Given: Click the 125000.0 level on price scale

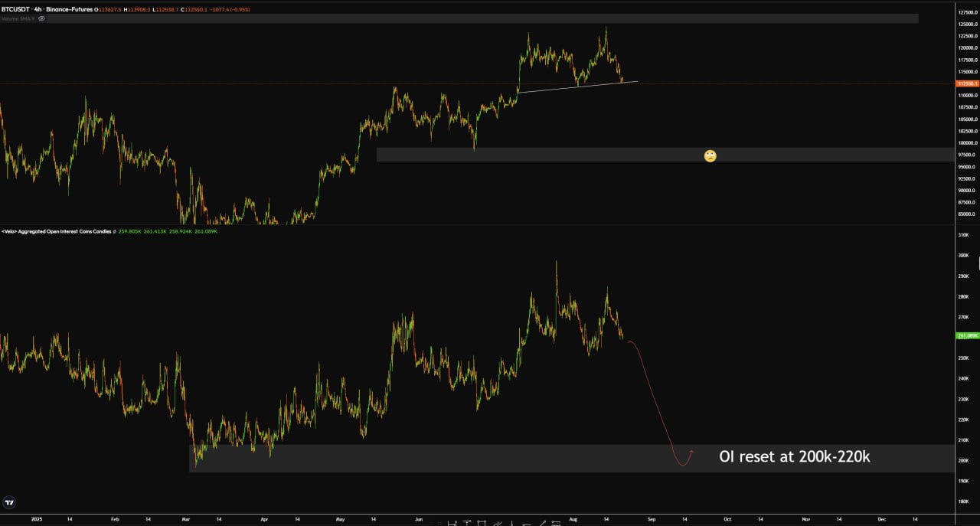Looking at the screenshot, I should click(967, 24).
